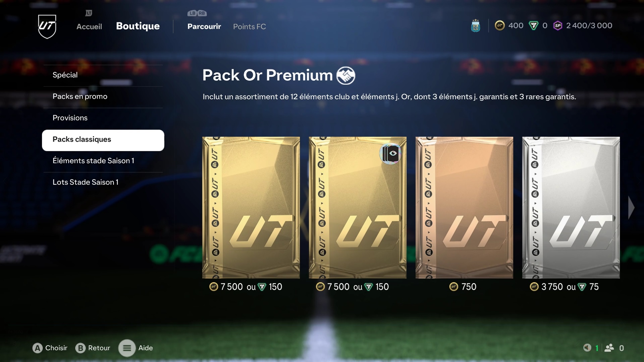Viewport: 644px width, 362px height.
Task: Select the Points FC tab
Action: [x=250, y=26]
